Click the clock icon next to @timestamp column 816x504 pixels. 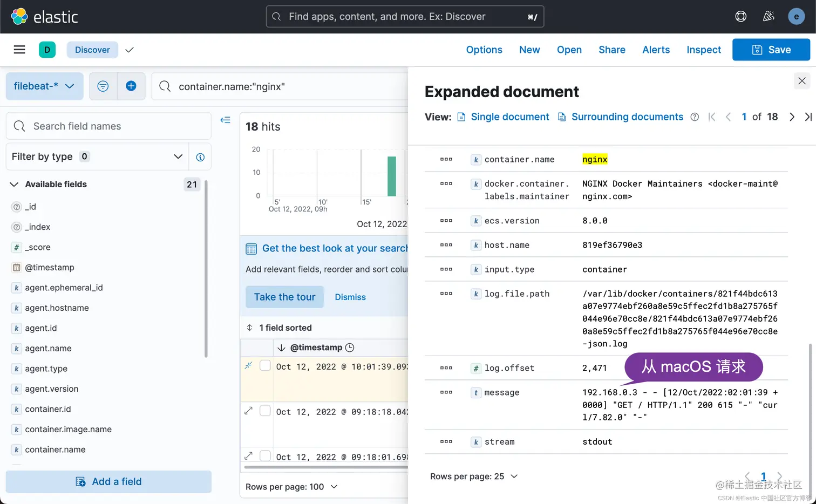click(350, 348)
